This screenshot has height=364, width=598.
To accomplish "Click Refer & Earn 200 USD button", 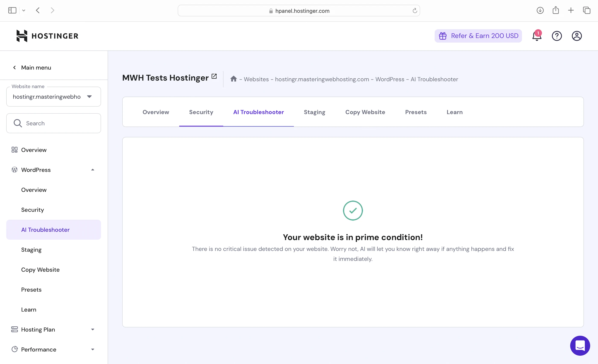I will pyautogui.click(x=478, y=36).
